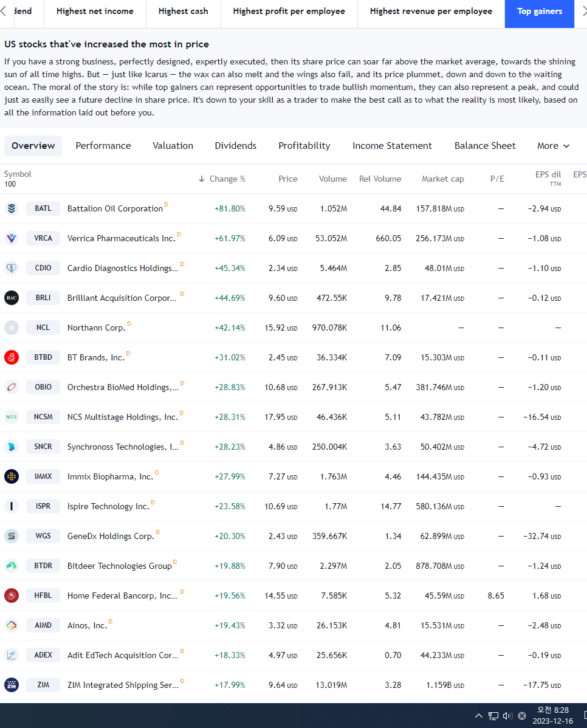Open Highest revenue per employee tab
This screenshot has width=587, height=728.
click(431, 11)
